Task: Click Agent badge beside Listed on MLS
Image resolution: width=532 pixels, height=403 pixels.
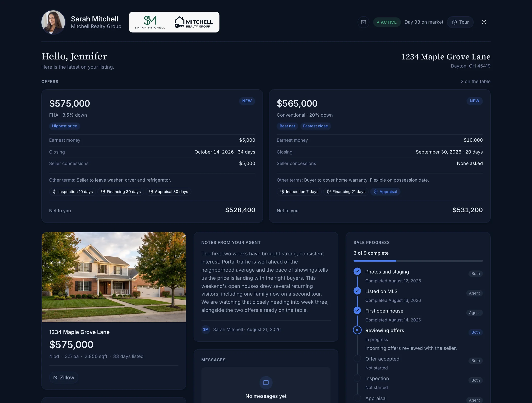Action: (x=474, y=293)
